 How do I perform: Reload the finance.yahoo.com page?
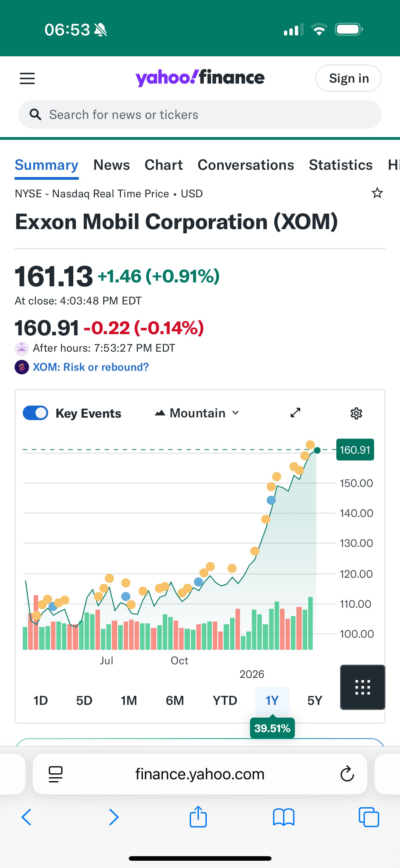(x=347, y=774)
